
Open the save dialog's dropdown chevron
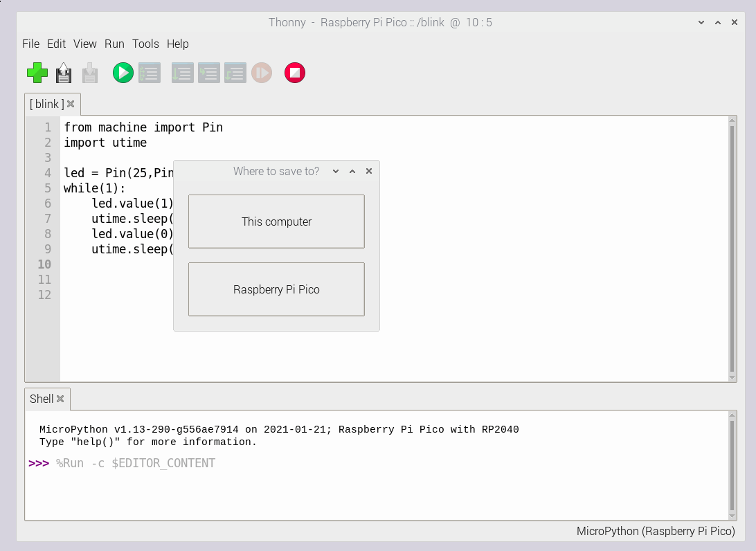[x=335, y=171]
